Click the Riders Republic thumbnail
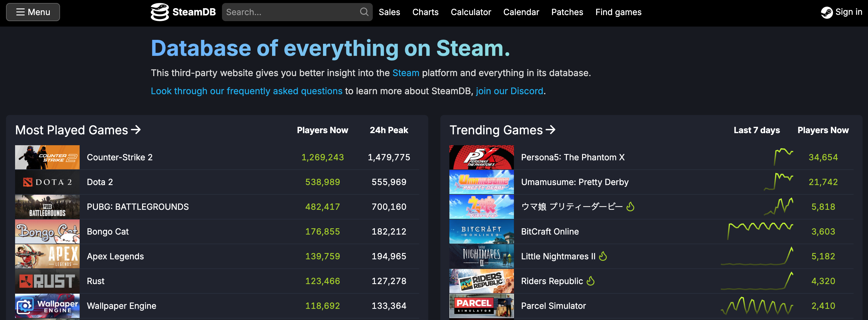This screenshot has width=868, height=320. [482, 281]
